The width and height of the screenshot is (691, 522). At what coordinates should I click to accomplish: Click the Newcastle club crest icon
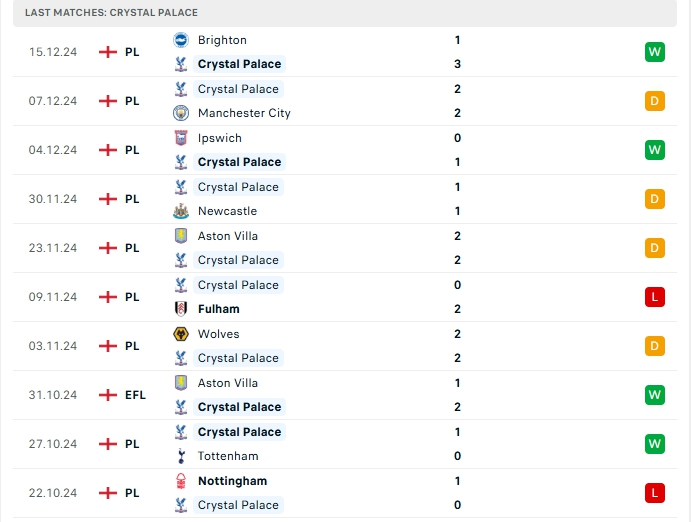(181, 211)
